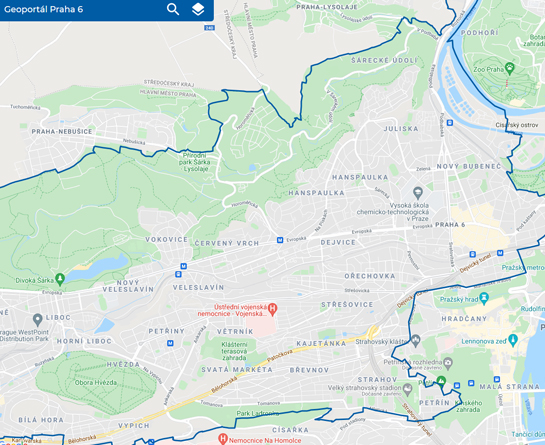This screenshot has height=445, width=545.
Task: Select the Ústřední vojenská nemocnice hospital pin
Action: pos(273,309)
